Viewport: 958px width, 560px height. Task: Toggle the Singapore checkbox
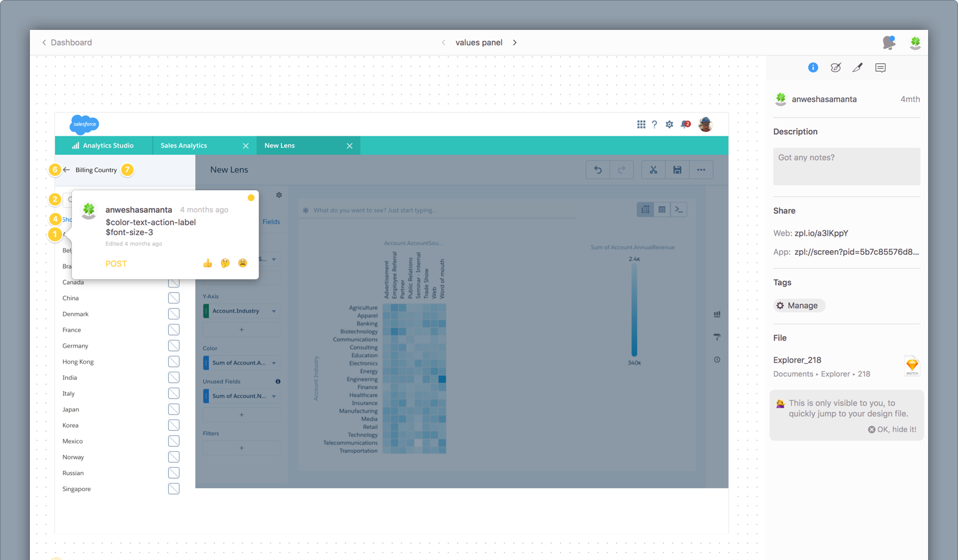(x=174, y=489)
